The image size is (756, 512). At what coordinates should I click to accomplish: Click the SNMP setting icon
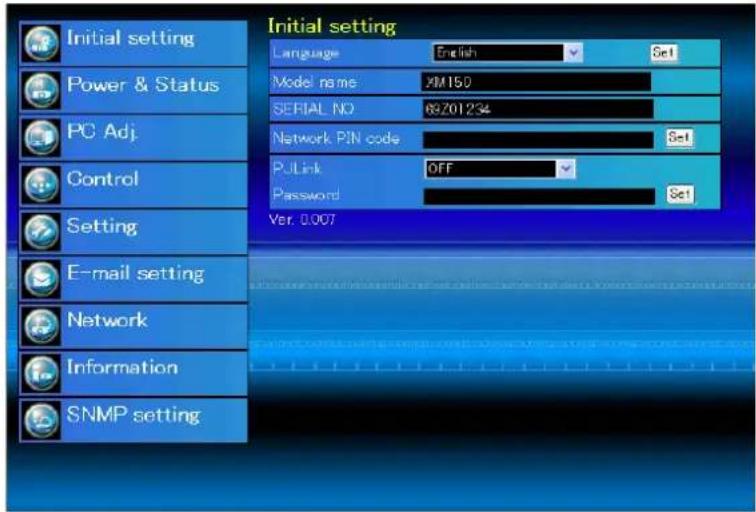pyautogui.click(x=41, y=420)
